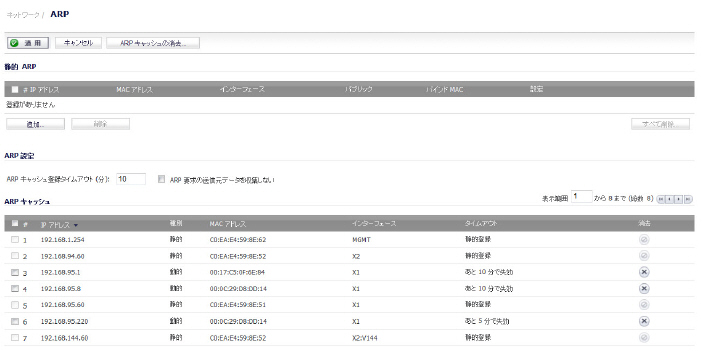This screenshot has width=702, height=362.
Task: Click MAC address C0:EA:E4:59:8E:51
Action: click(238, 305)
